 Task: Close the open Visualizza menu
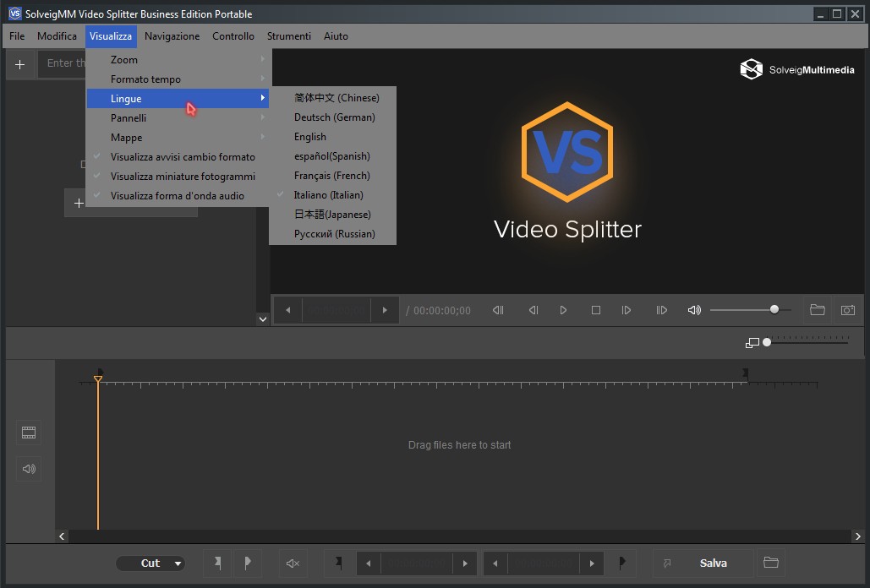tap(111, 36)
